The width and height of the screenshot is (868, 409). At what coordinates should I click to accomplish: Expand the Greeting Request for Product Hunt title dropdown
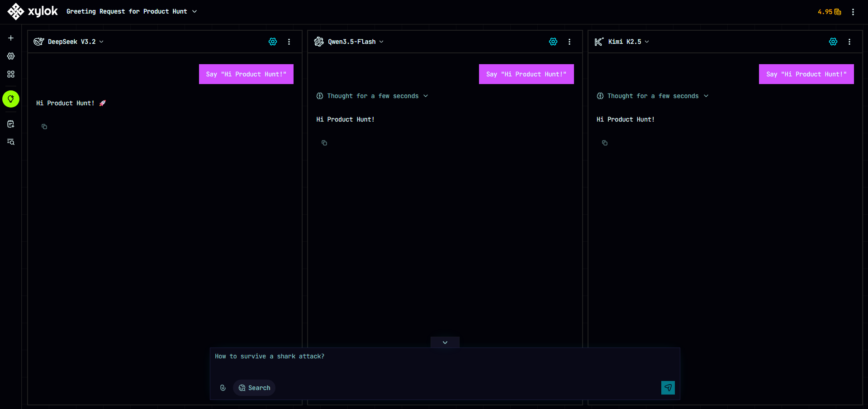click(194, 11)
